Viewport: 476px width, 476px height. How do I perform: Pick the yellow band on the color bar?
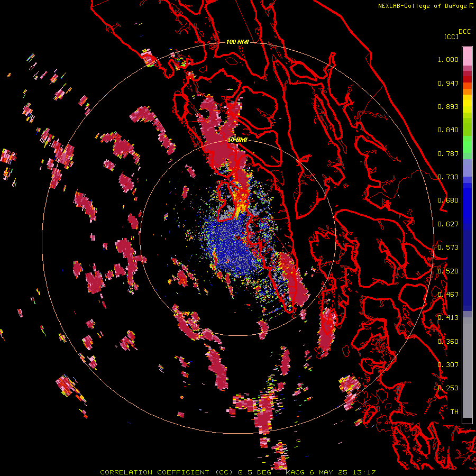[x=467, y=104]
